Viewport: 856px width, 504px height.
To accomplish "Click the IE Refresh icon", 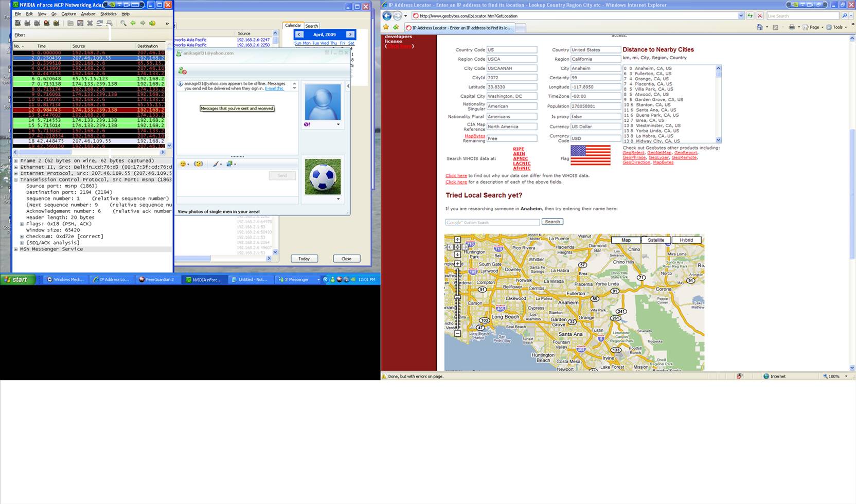I will 750,16.
